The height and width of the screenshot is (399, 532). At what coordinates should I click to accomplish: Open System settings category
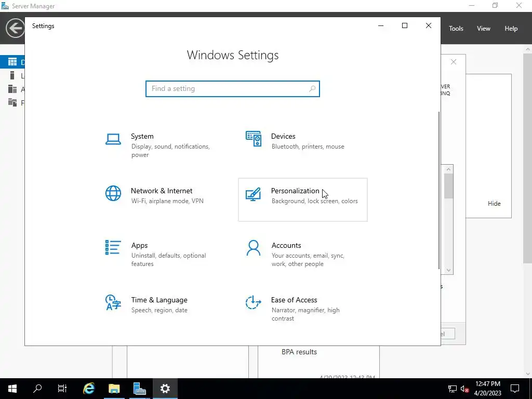coord(163,145)
